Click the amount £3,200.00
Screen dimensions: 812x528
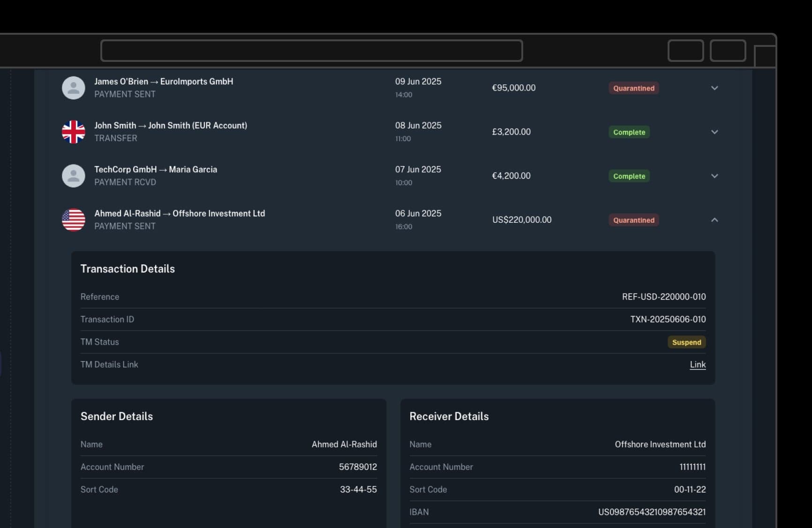(x=511, y=132)
